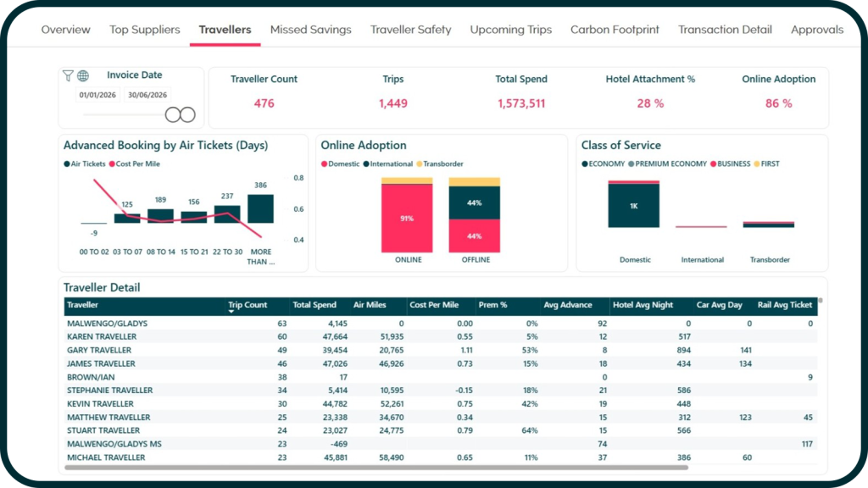This screenshot has width=868, height=488.
Task: Click the end date field 30/06/2026
Action: click(147, 95)
